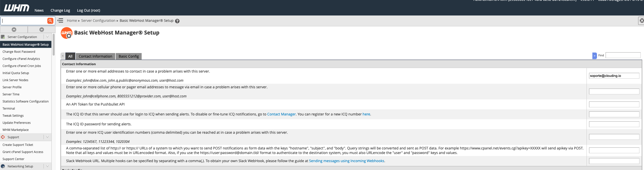
Task: Open Create Support Ticket
Action: [x=18, y=145]
